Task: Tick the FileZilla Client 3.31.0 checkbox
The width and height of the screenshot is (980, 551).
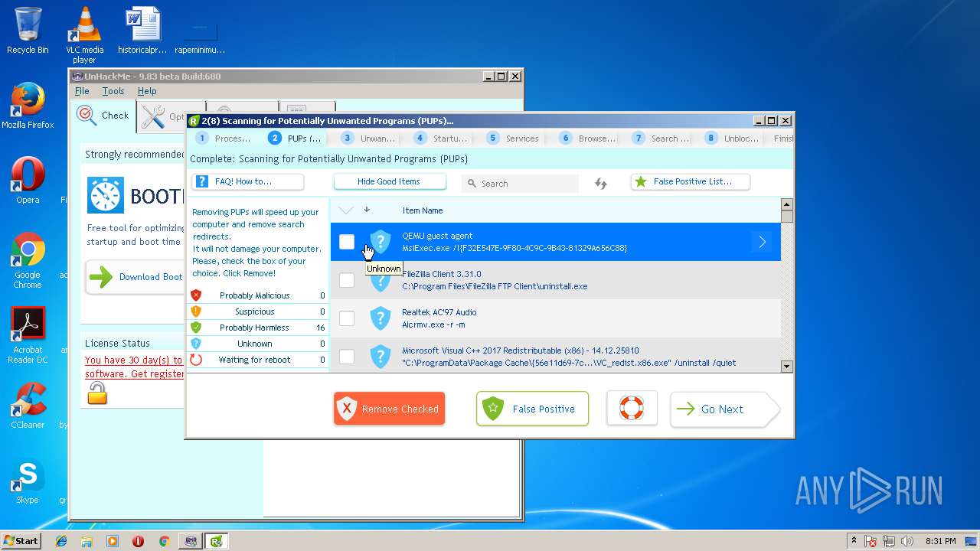Action: click(x=347, y=280)
